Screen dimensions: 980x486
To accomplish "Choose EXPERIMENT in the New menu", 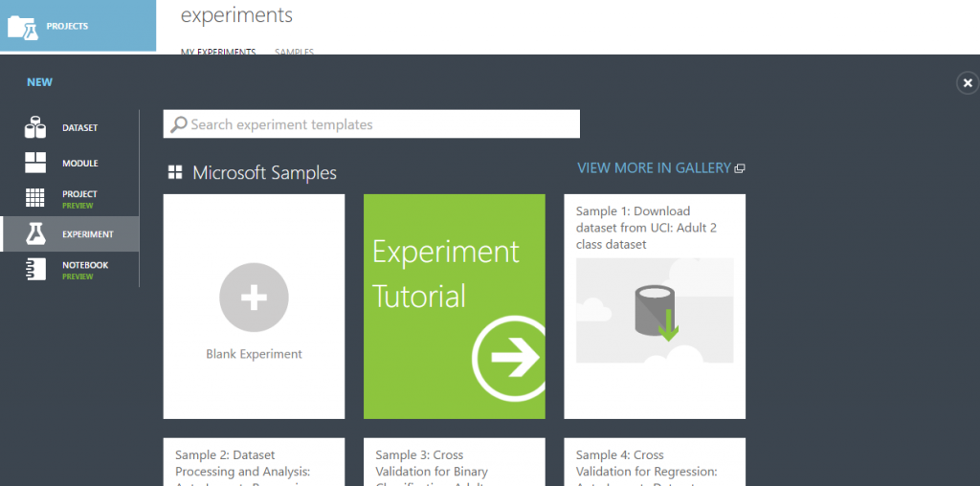I will 69,234.
